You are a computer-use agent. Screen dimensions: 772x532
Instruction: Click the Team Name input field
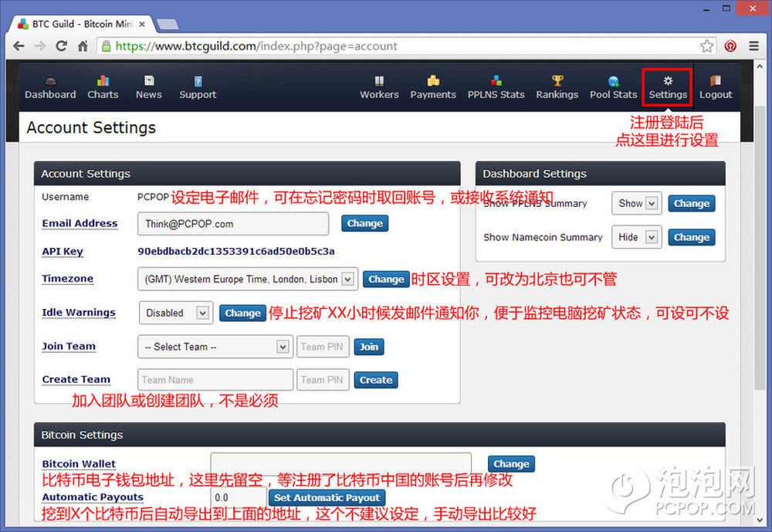click(x=215, y=380)
